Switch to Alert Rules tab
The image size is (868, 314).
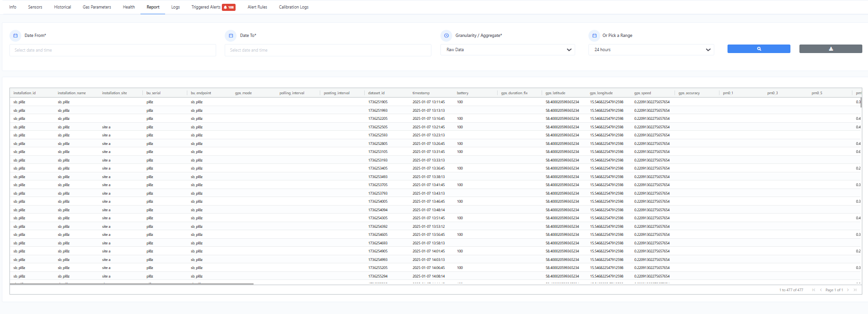[257, 7]
